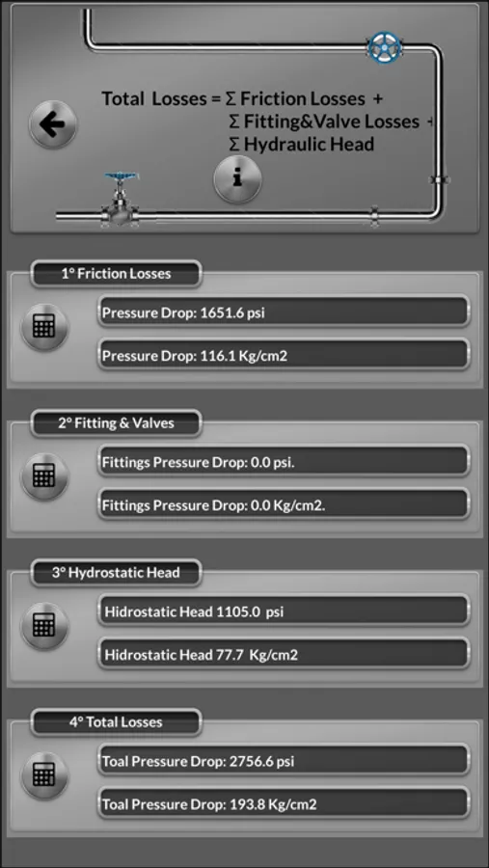The height and width of the screenshot is (868, 489).
Task: Click Hidrostatic Head 77.7 Kg/cm2 field
Action: (284, 654)
